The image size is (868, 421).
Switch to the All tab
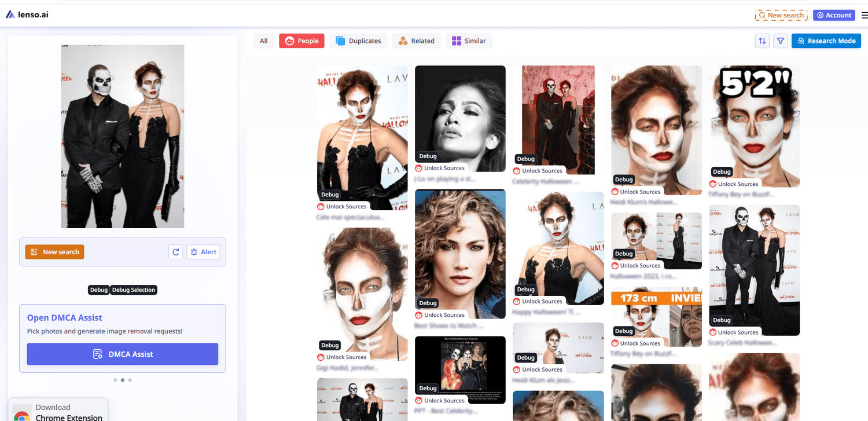[x=264, y=41]
